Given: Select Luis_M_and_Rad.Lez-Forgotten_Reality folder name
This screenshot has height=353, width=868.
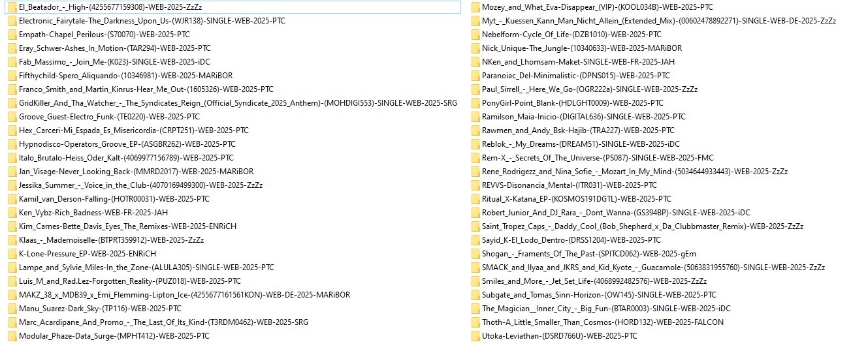Looking at the screenshot, I should [x=130, y=281].
